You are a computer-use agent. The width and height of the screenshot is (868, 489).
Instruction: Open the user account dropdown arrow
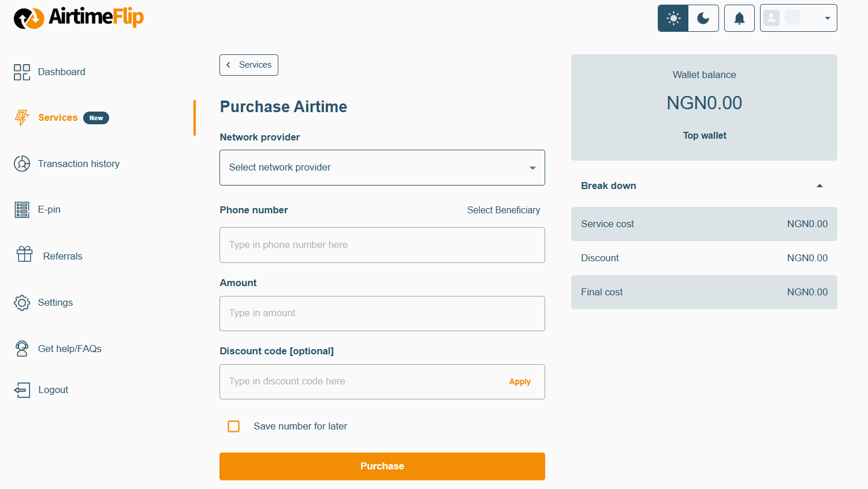[828, 18]
